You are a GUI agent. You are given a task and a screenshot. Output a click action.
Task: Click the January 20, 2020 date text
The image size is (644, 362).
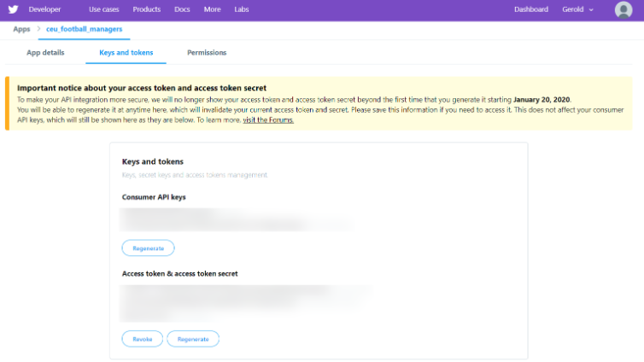pyautogui.click(x=542, y=99)
